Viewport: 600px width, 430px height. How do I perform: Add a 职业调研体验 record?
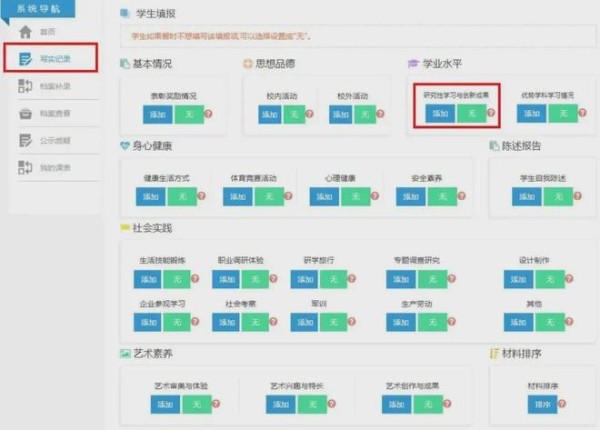[228, 279]
